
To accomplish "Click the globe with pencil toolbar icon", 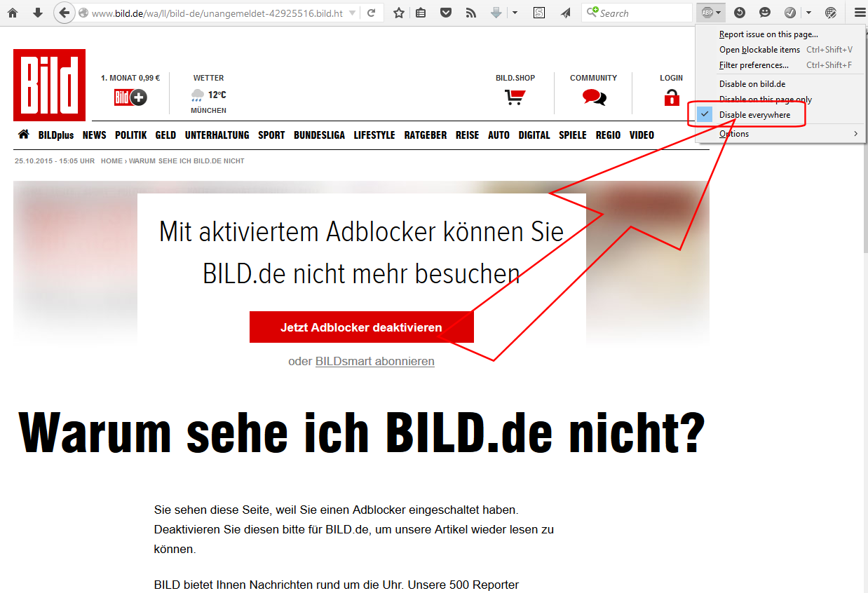I will pyautogui.click(x=831, y=13).
